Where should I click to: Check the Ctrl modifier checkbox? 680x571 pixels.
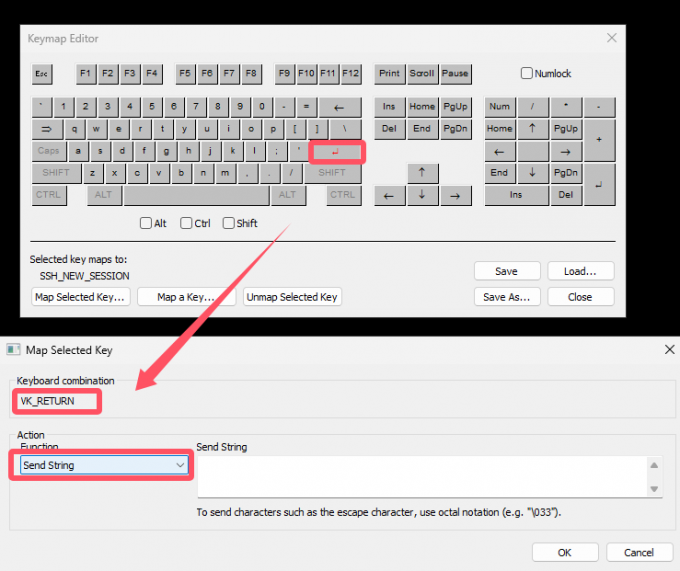(186, 223)
